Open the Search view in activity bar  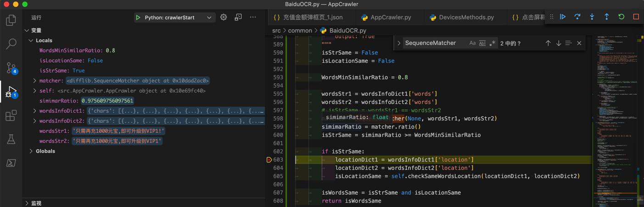click(x=11, y=44)
